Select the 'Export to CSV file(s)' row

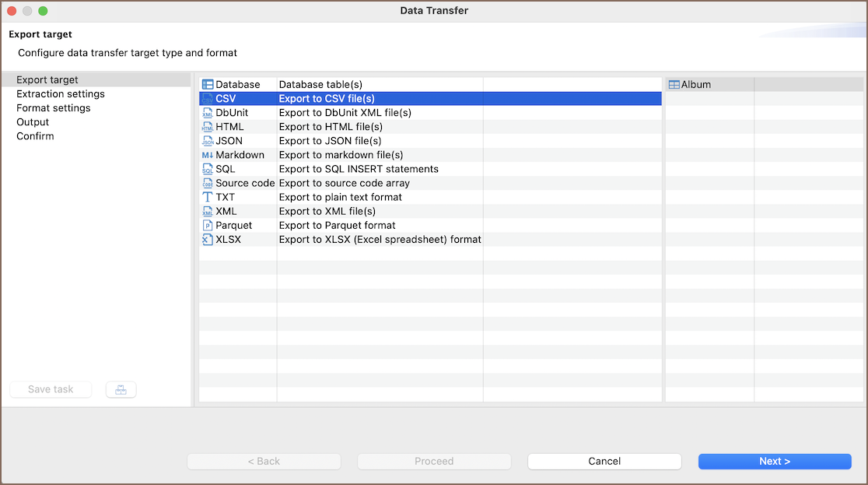[327, 99]
